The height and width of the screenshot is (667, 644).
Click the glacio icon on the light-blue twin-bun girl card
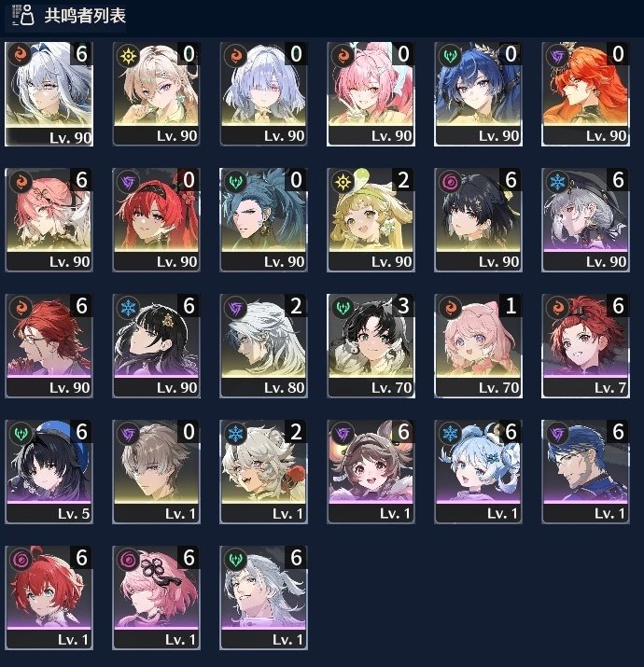point(450,434)
